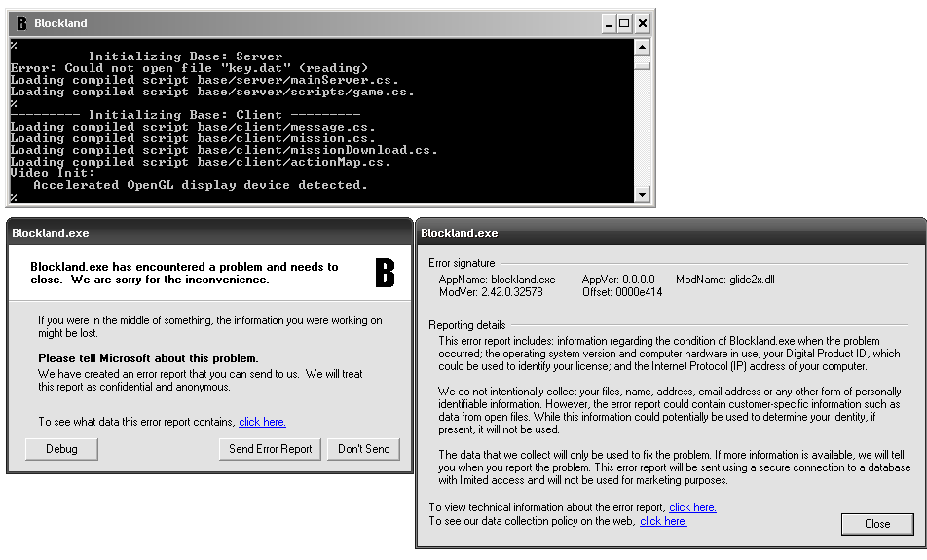Click 'Initializing Base: Client' console line

(x=185, y=115)
